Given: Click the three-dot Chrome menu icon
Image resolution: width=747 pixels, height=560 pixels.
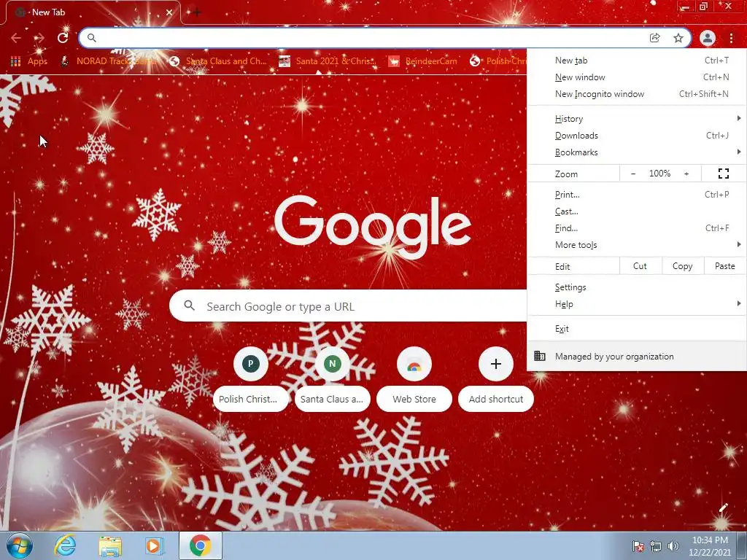Looking at the screenshot, I should point(731,38).
